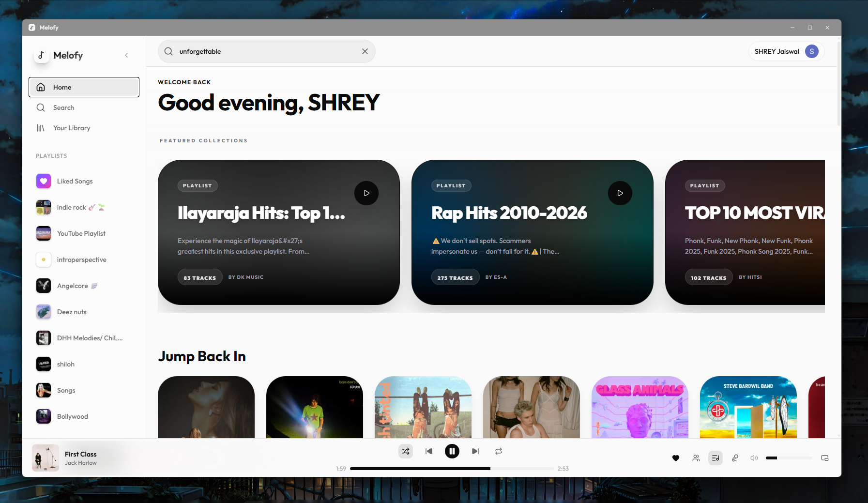Click the magnifier icon in search bar
The height and width of the screenshot is (503, 868).
tap(168, 51)
